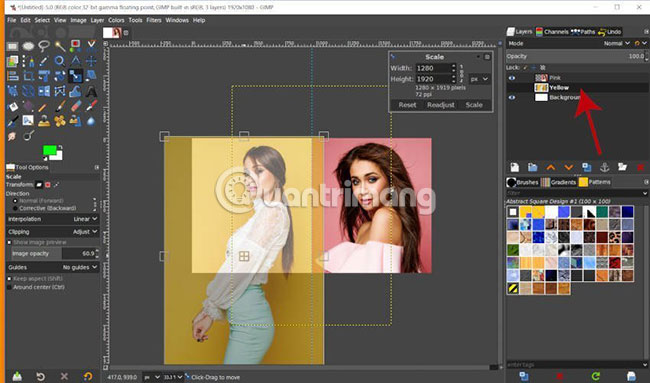Select the Clone stamp tool
Screen dimensions: 650x383
[44, 121]
